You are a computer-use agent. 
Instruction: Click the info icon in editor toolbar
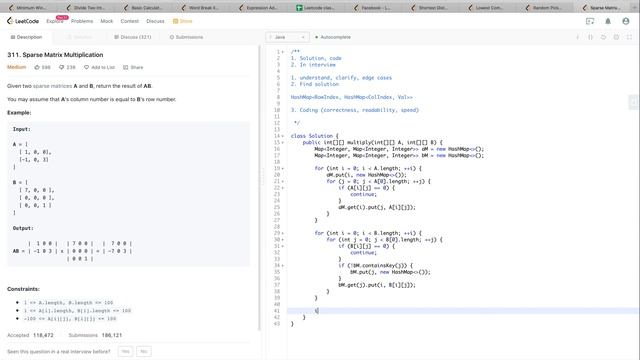click(x=578, y=37)
